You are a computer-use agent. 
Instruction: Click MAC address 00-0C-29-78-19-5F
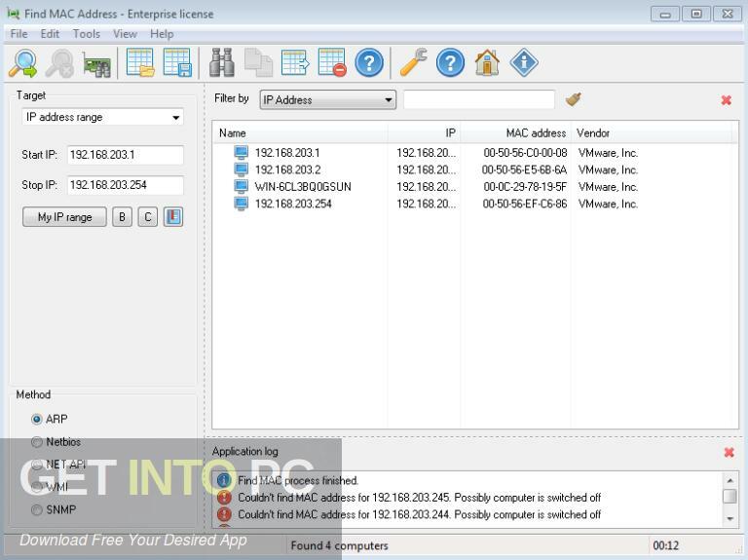click(525, 187)
